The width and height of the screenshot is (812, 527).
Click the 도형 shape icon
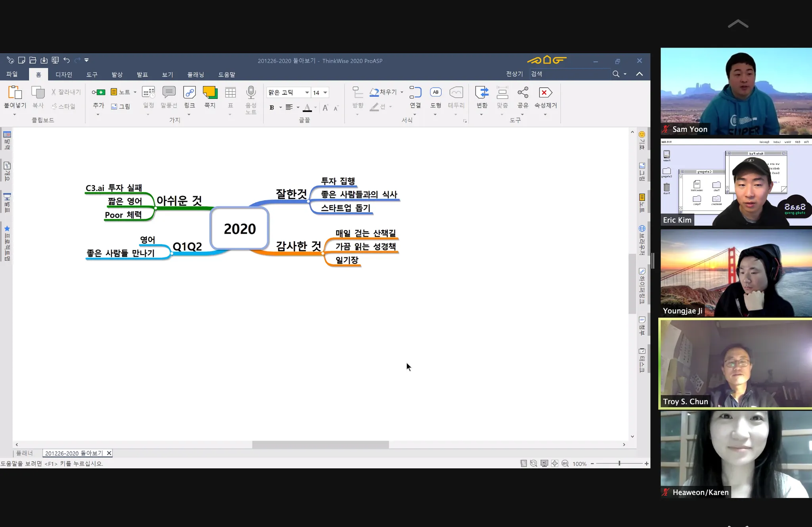tap(435, 93)
